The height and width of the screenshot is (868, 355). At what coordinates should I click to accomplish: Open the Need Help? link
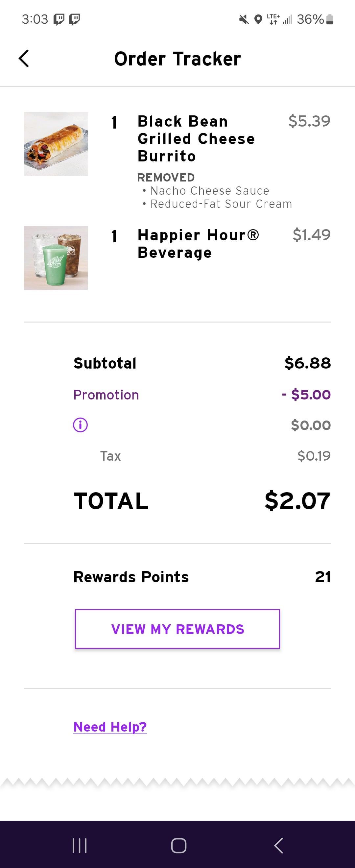pyautogui.click(x=110, y=727)
